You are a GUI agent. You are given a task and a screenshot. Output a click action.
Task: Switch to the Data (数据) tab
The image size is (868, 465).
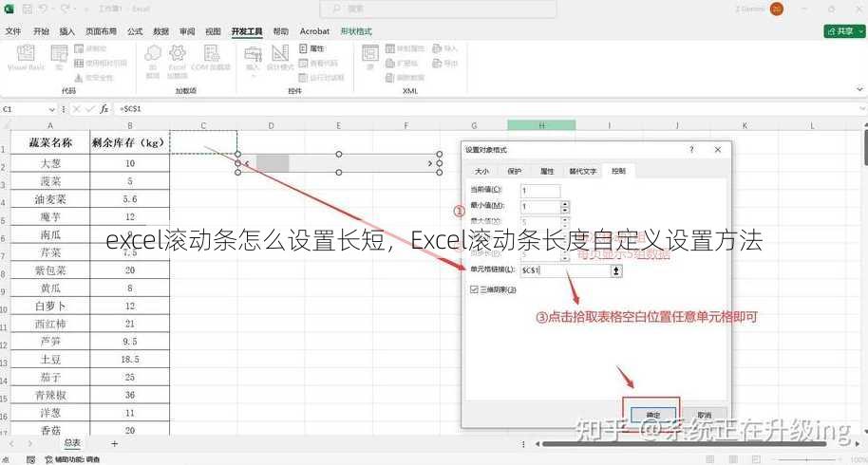pyautogui.click(x=161, y=31)
